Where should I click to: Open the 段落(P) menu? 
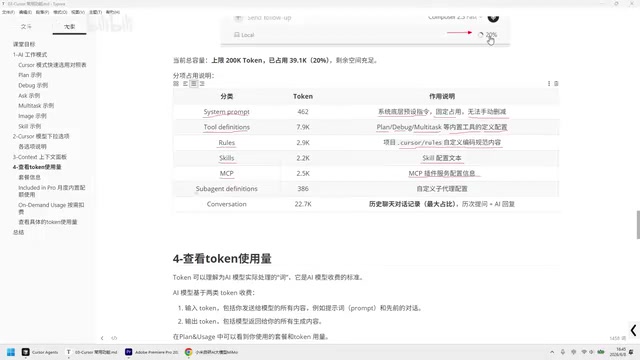pos(42,12)
